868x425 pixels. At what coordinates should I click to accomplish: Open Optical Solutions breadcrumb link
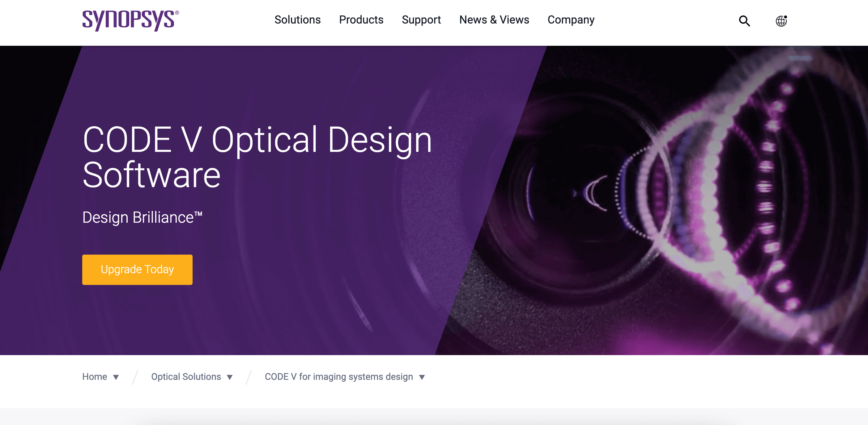click(186, 377)
